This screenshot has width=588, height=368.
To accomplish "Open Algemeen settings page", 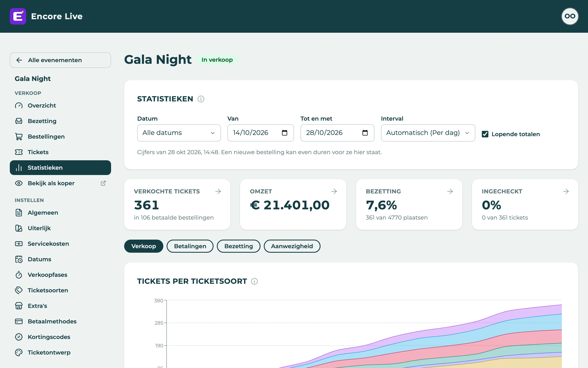I will (60, 213).
